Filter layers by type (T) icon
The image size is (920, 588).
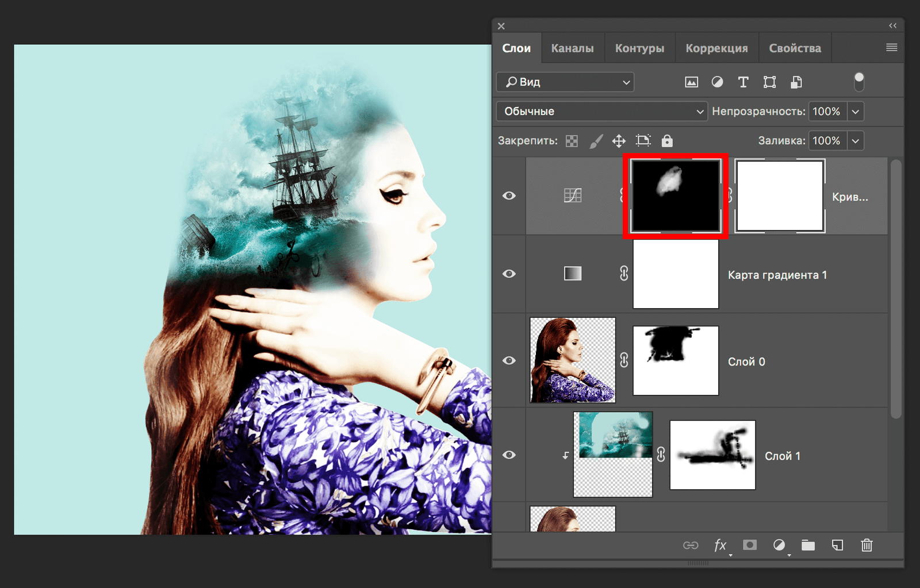point(743,82)
